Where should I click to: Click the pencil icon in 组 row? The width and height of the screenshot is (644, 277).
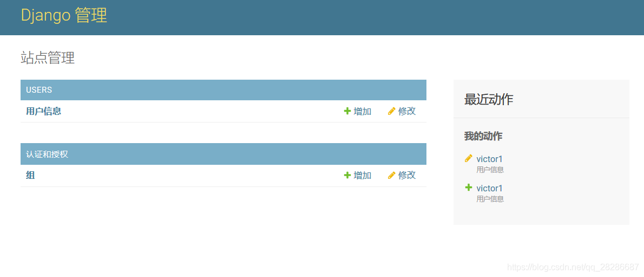point(392,175)
